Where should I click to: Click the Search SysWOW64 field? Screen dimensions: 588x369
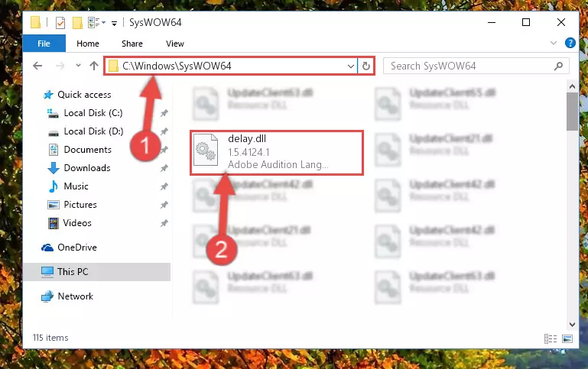(x=476, y=66)
